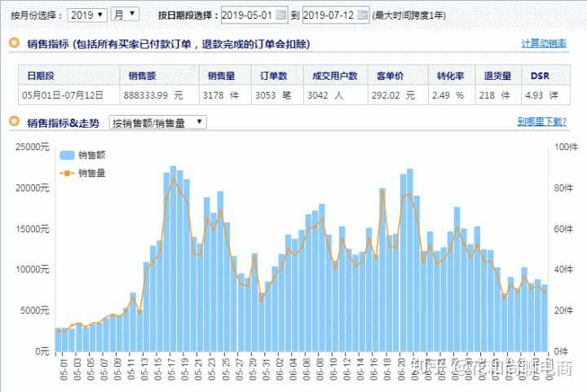The height and width of the screenshot is (392, 587).
Task: Open the 到哪里下载? link
Action: point(541,122)
